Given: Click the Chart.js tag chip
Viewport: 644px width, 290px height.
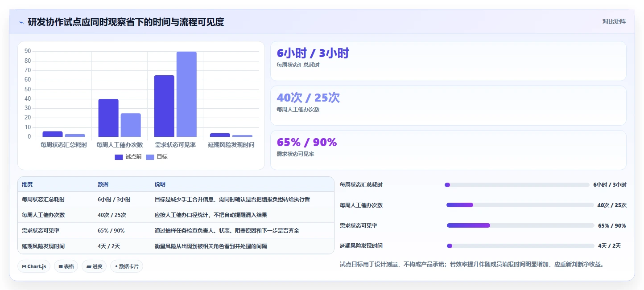Looking at the screenshot, I should click(x=34, y=266).
